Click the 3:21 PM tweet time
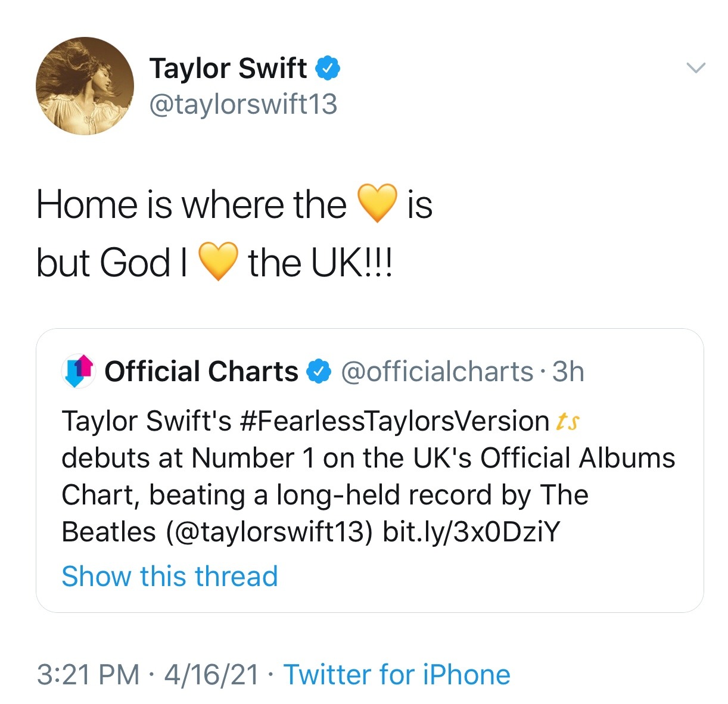 pyautogui.click(x=88, y=675)
